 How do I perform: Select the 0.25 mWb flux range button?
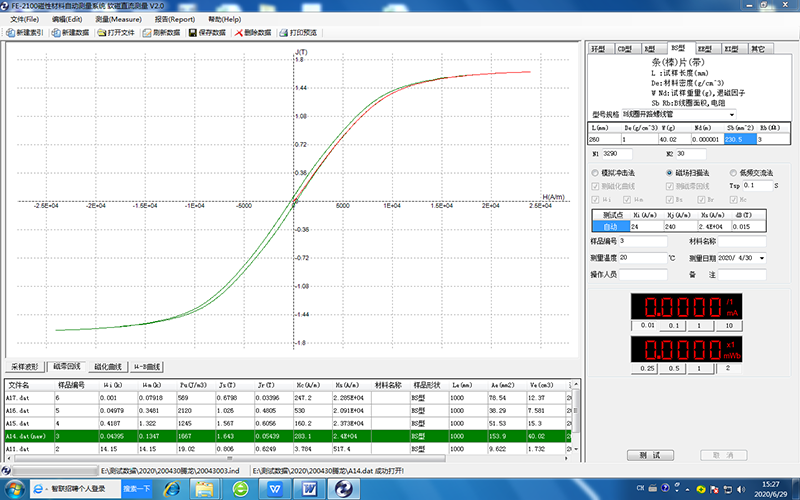646,368
